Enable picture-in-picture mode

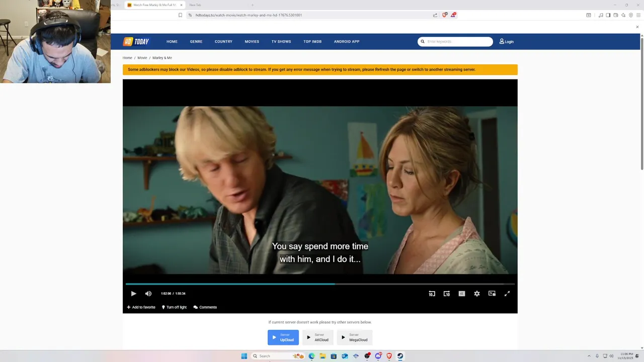(492, 294)
